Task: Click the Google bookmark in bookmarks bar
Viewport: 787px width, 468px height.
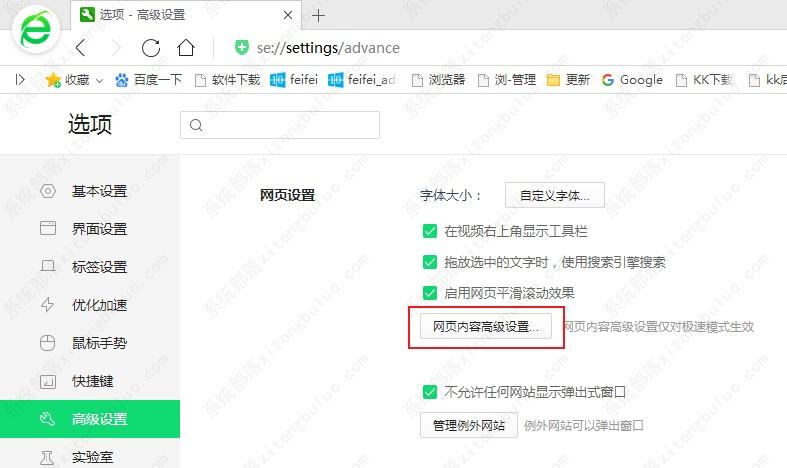Action: pyautogui.click(x=632, y=80)
